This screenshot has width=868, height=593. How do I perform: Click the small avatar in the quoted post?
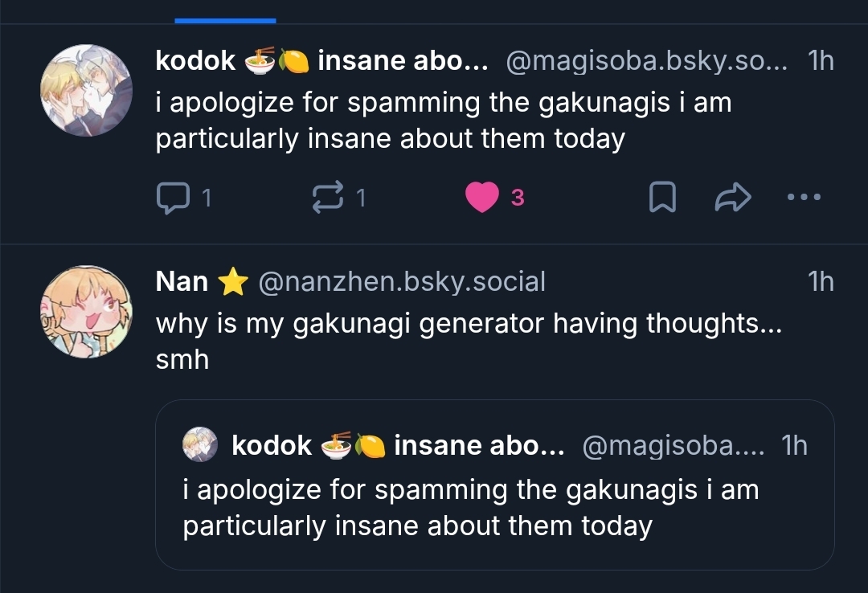click(x=200, y=445)
